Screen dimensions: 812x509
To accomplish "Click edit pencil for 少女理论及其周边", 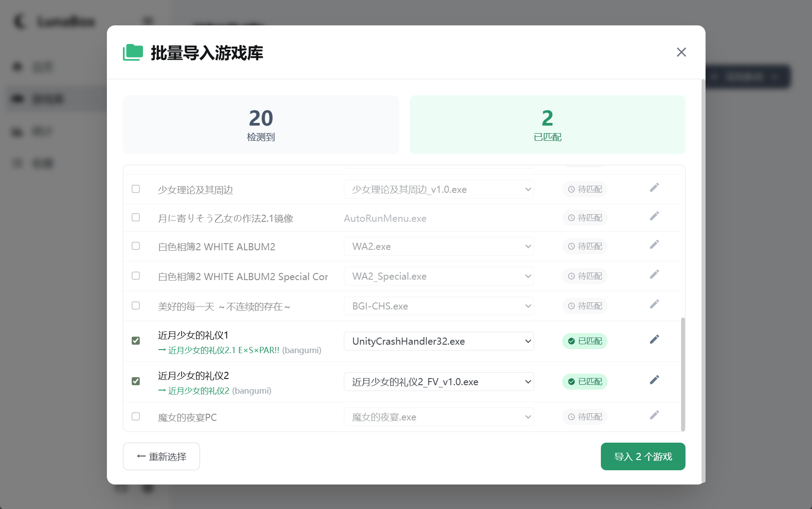I will [654, 188].
